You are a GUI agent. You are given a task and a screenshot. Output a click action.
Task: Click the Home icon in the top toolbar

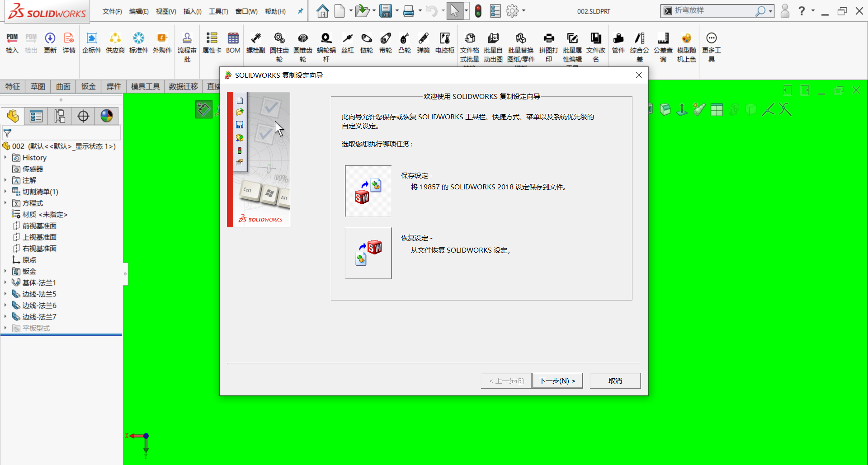[x=322, y=11]
